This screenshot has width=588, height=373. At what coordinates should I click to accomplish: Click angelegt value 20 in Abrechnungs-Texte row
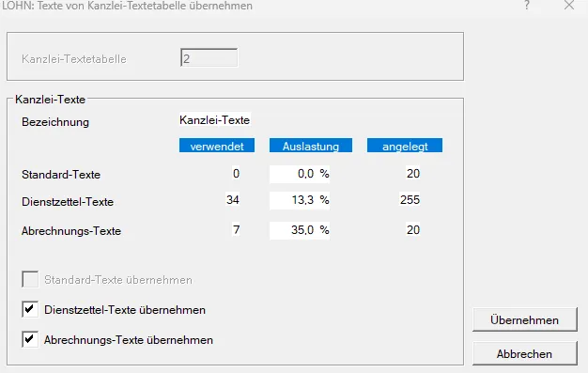point(413,229)
